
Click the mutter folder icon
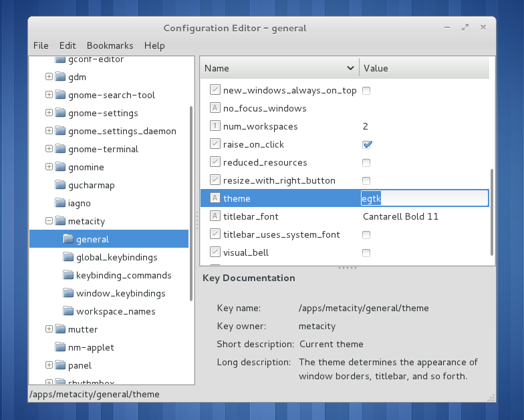pyautogui.click(x=60, y=329)
